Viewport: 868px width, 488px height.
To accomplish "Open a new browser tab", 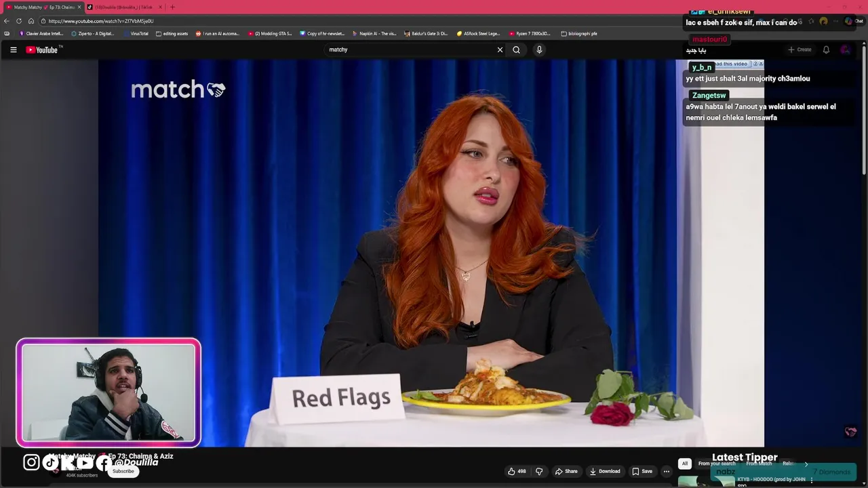I will coord(172,7).
